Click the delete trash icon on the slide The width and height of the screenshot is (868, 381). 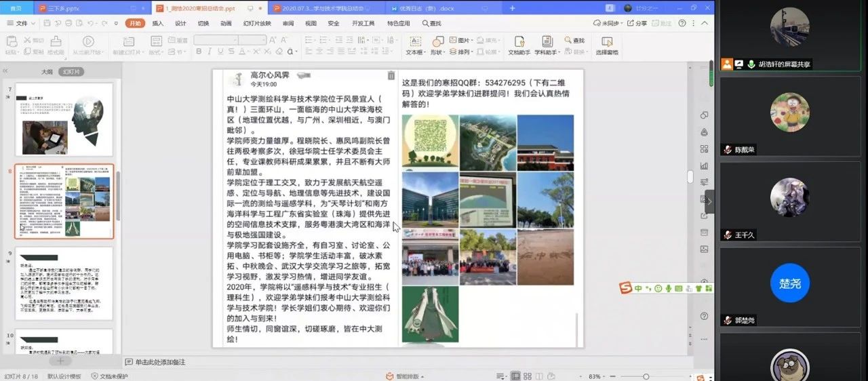tap(391, 76)
